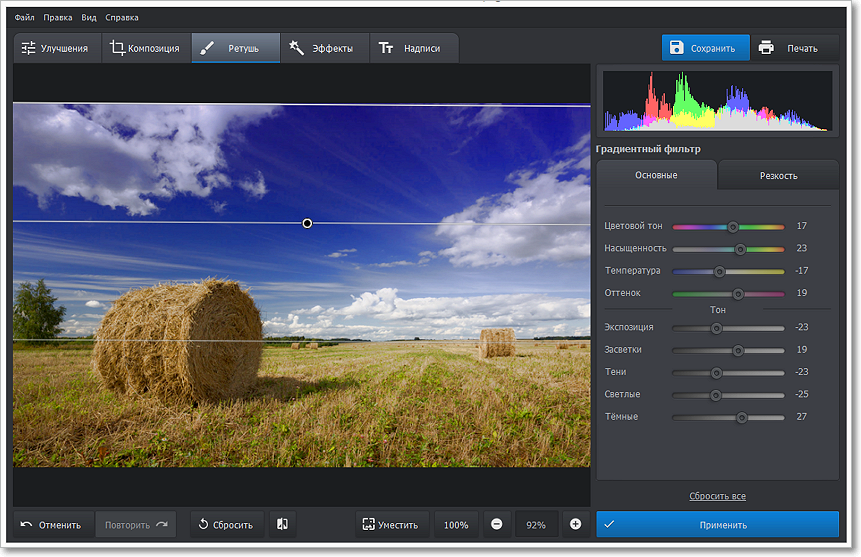
Task: Switch to the Композиция tab
Action: (146, 48)
